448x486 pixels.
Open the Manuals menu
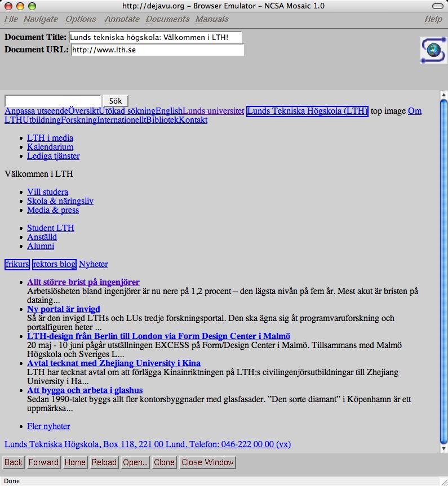point(212,19)
